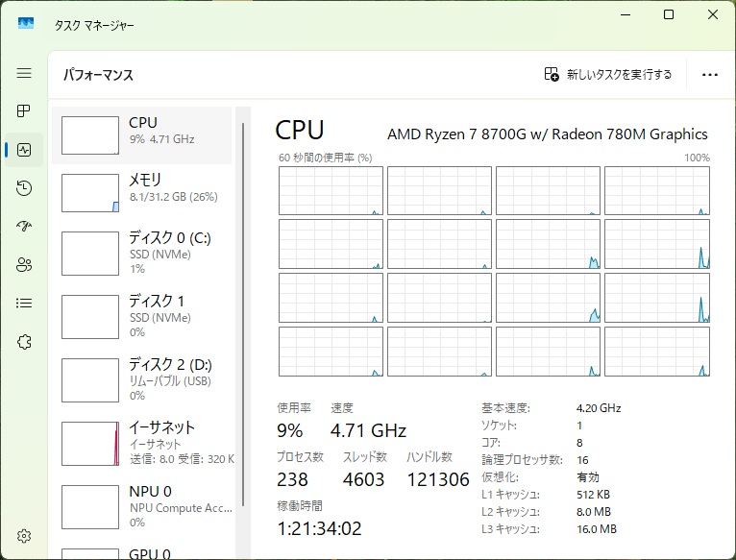Click the L2 cache 8.0 MB value

coord(593,512)
